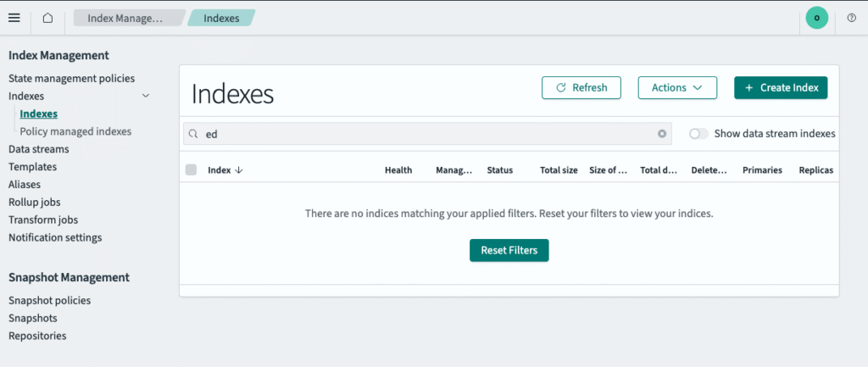Open Policy managed indexes
The height and width of the screenshot is (367, 868).
coord(75,131)
